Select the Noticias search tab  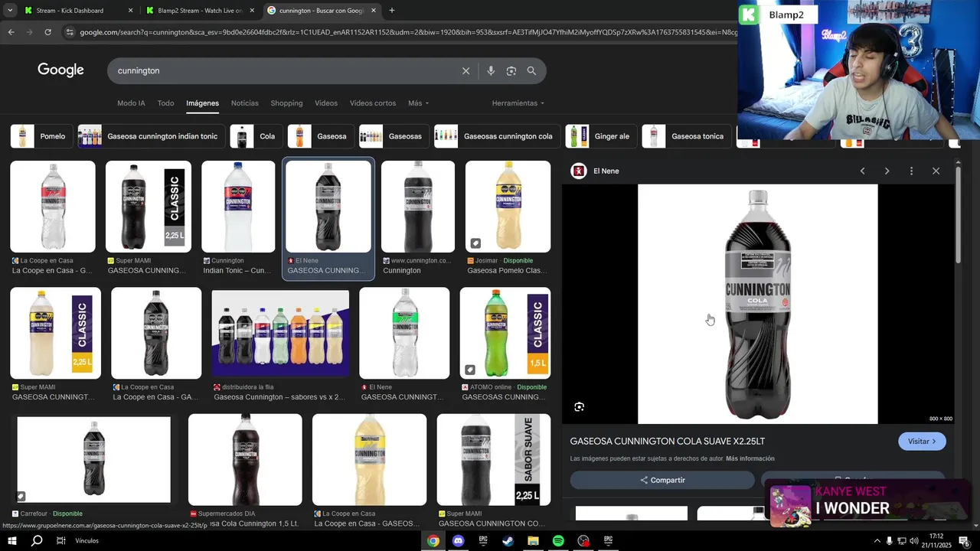pyautogui.click(x=245, y=103)
